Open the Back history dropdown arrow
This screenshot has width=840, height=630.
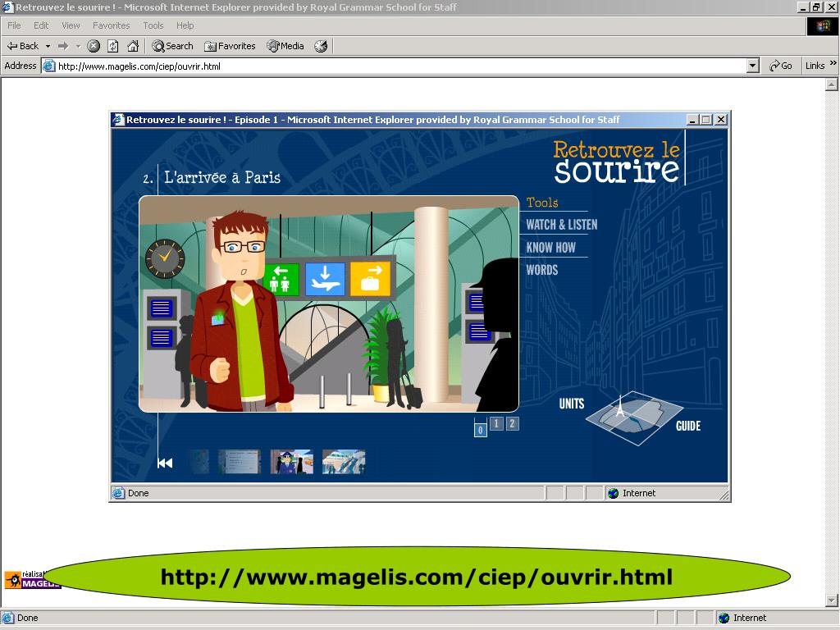(48, 46)
